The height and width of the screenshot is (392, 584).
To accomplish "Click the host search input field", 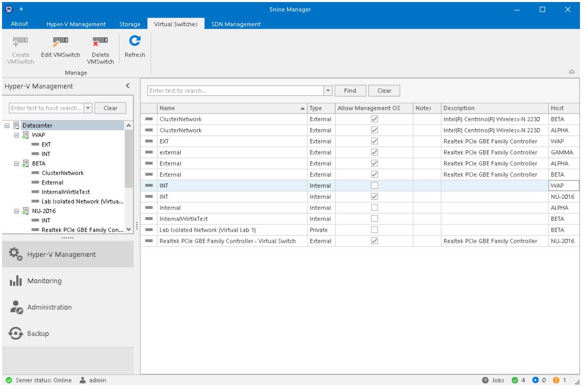I will 46,108.
